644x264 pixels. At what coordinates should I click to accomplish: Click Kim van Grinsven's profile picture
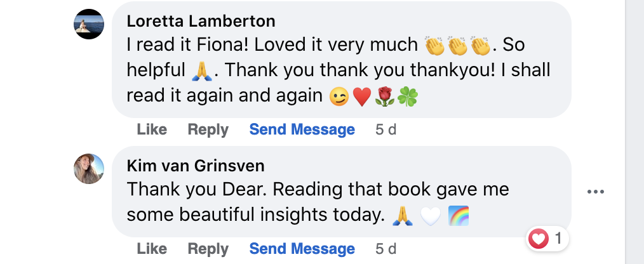pyautogui.click(x=89, y=169)
